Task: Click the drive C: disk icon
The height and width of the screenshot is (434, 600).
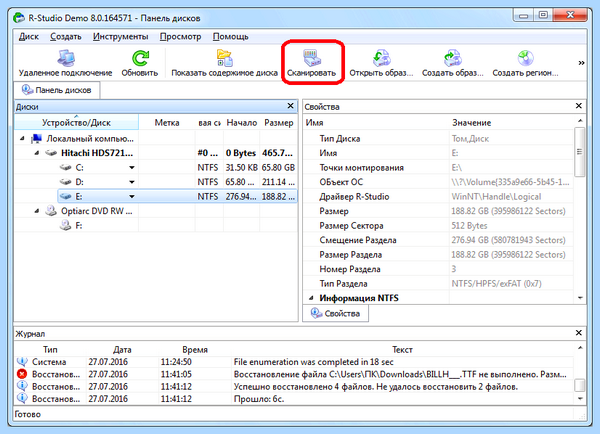Action: 65,167
